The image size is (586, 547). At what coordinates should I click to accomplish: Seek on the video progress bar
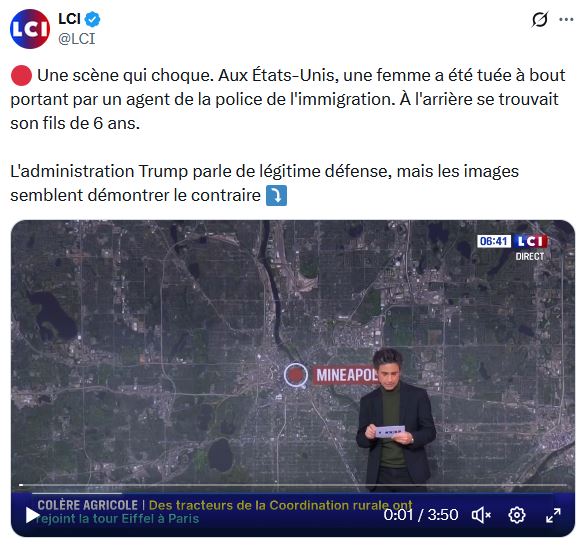click(293, 485)
